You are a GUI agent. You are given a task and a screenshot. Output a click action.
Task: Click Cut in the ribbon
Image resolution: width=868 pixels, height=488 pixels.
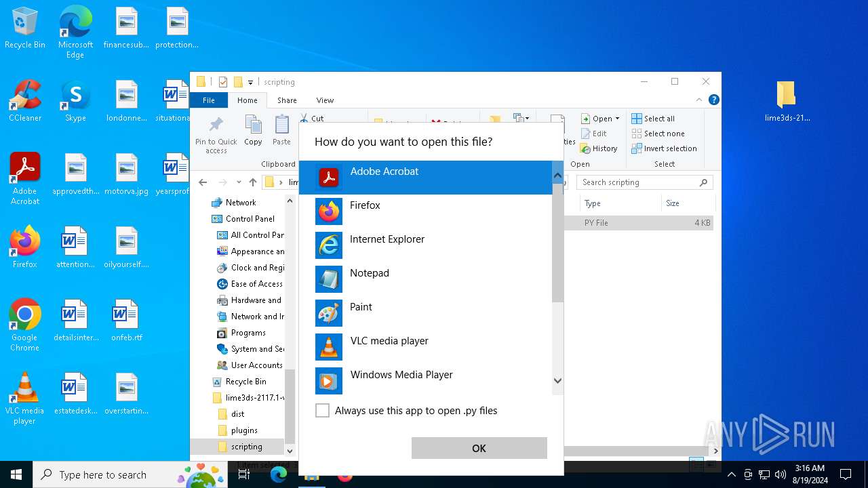coord(312,119)
